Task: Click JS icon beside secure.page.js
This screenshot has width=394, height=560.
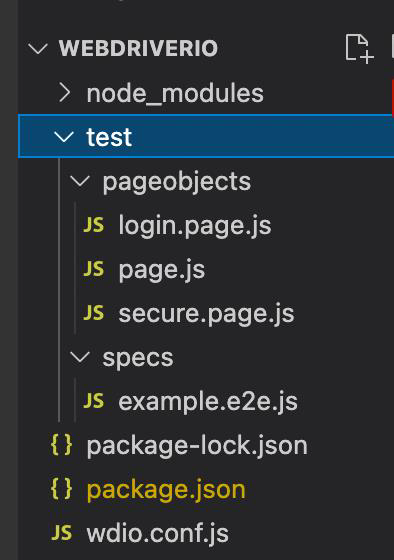Action: [x=94, y=313]
